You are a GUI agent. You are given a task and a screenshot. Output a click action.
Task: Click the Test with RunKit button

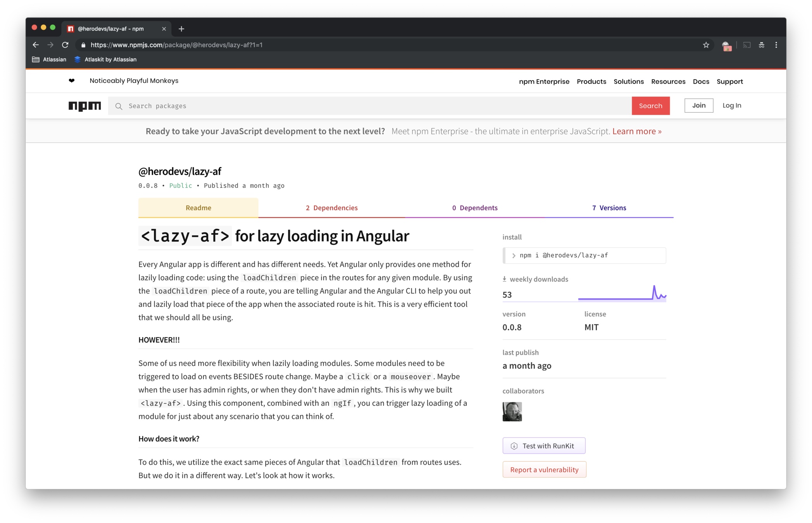[543, 446]
